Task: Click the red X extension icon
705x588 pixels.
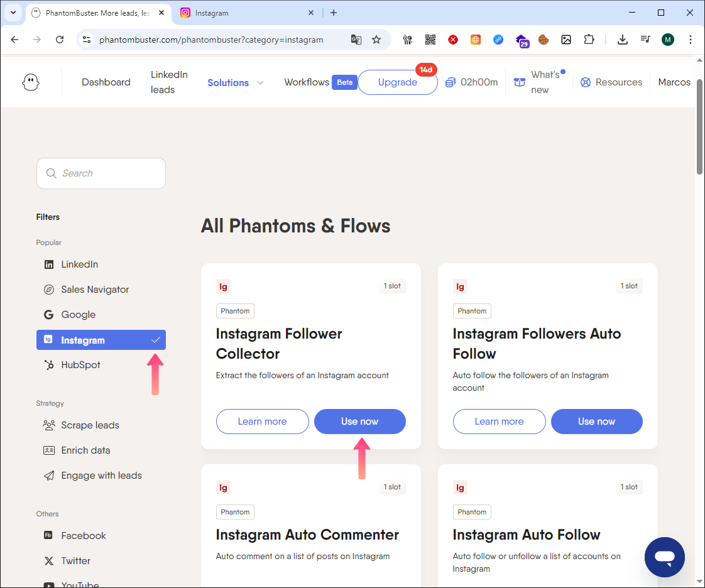Action: pos(453,40)
